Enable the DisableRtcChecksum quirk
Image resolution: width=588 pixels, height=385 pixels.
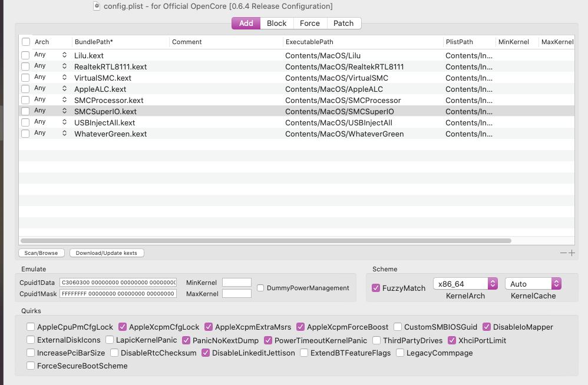tap(114, 353)
